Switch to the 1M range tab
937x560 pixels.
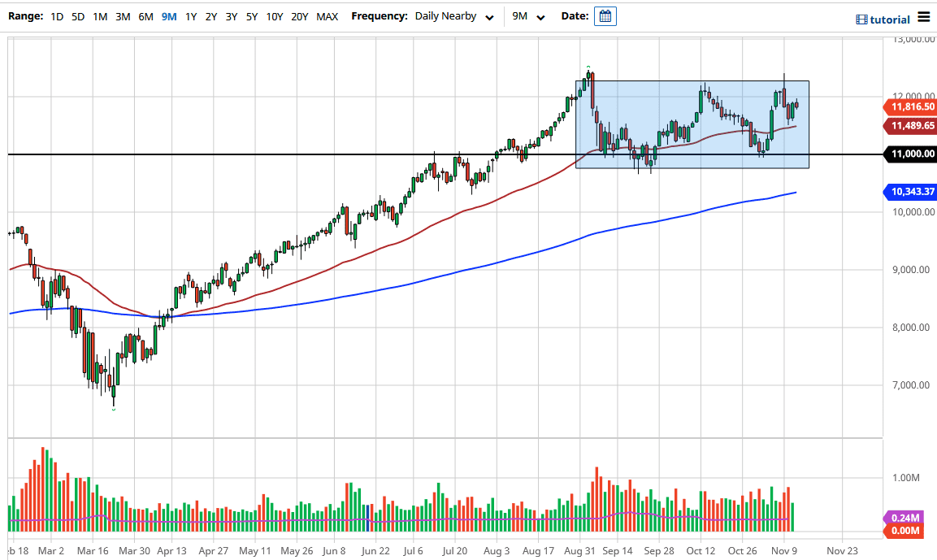coord(99,16)
